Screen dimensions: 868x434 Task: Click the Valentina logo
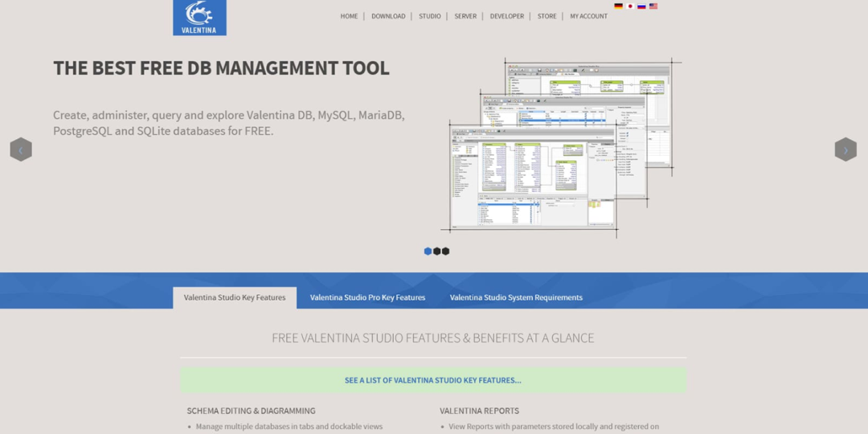pyautogui.click(x=199, y=18)
